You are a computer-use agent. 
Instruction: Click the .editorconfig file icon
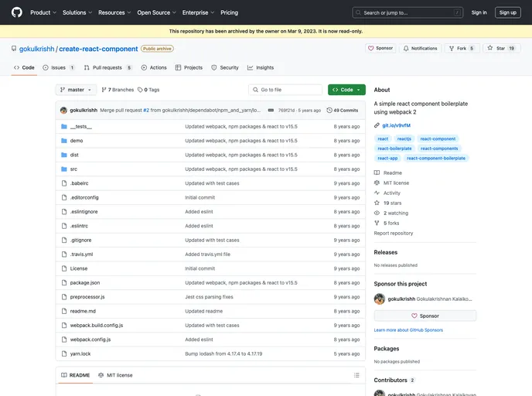(63, 197)
